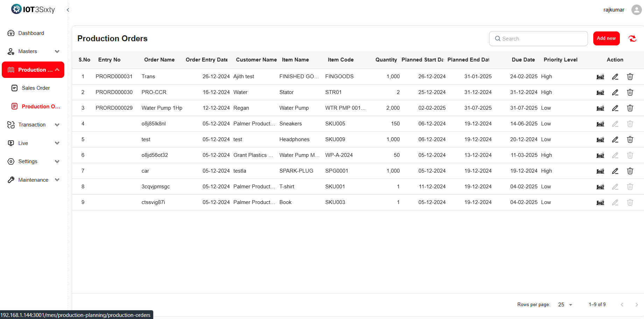
Task: Open factory icon for the Stator row
Action: (x=600, y=93)
